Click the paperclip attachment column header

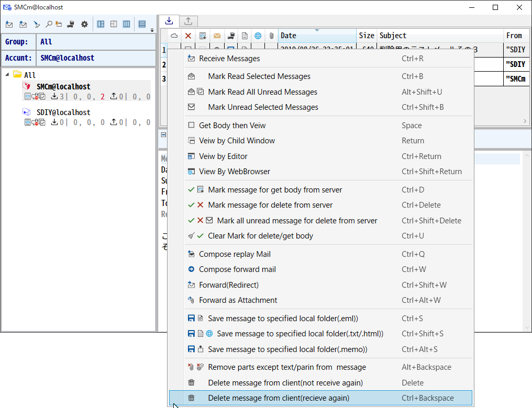(271, 36)
